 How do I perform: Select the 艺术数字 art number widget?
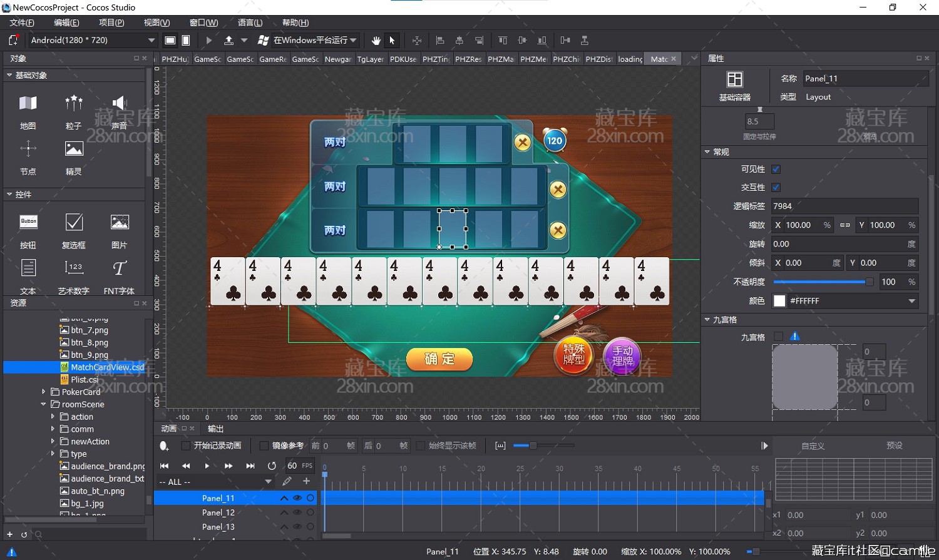tap(74, 276)
